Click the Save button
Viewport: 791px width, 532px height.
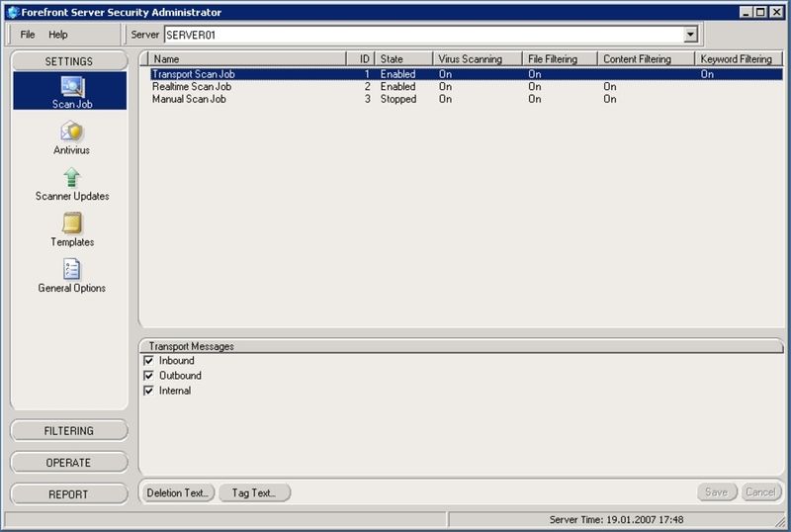(x=717, y=492)
